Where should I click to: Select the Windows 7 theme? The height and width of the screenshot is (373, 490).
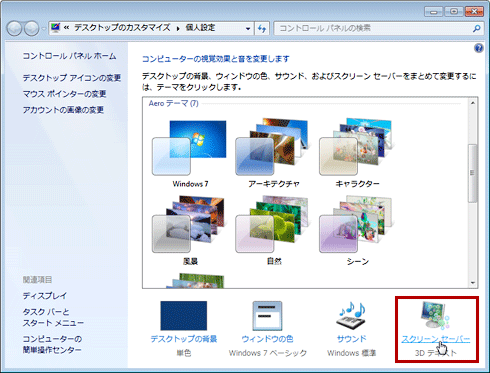click(189, 153)
